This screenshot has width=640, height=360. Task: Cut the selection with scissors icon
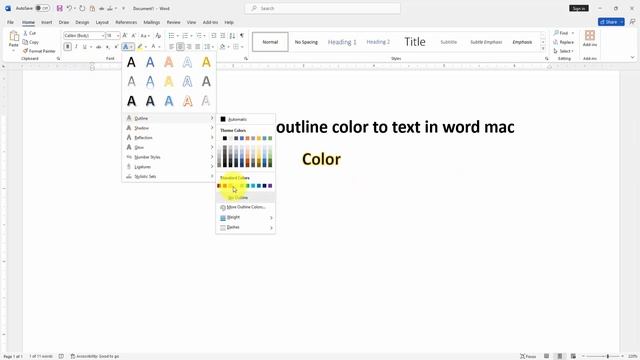click(25, 33)
